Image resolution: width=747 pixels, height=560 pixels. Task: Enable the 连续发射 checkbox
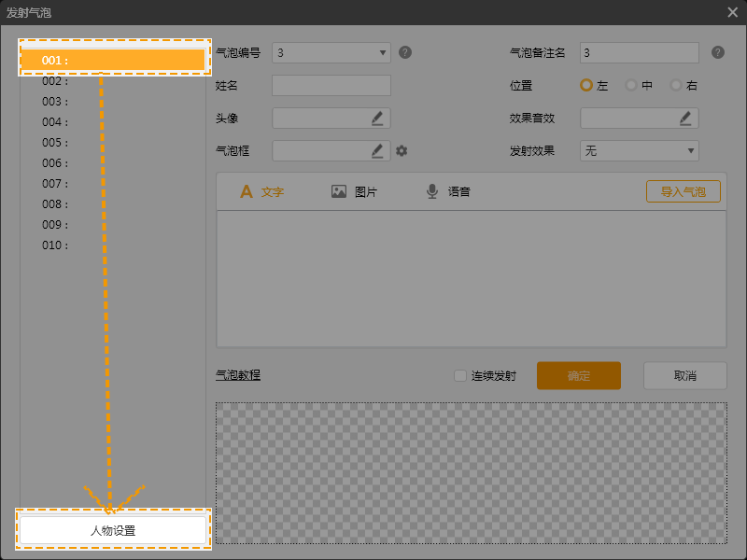[460, 376]
